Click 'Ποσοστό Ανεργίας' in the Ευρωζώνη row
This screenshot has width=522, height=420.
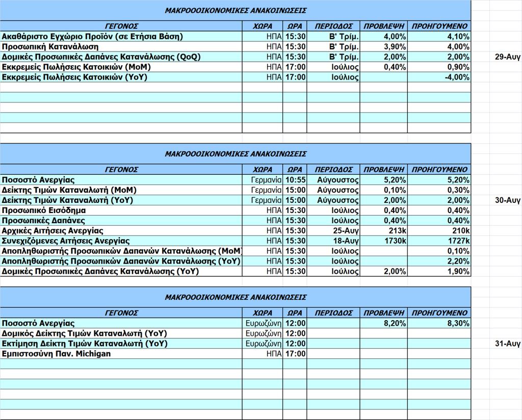click(x=121, y=323)
